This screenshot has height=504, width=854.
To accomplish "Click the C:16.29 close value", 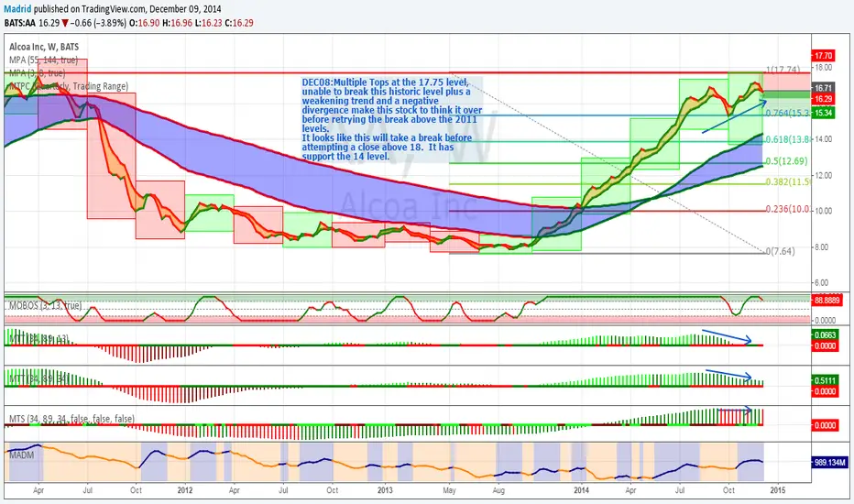I will (239, 23).
